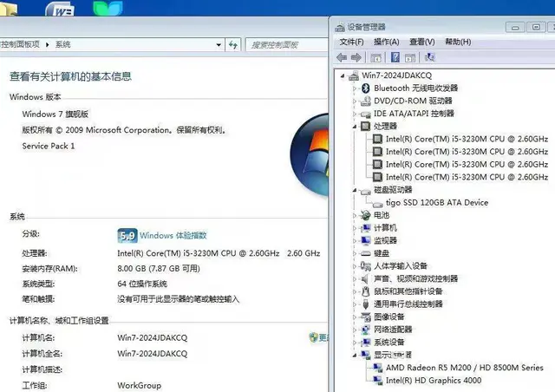Expand the 计算机 node in Device Manager
The image size is (555, 392).
coord(355,228)
